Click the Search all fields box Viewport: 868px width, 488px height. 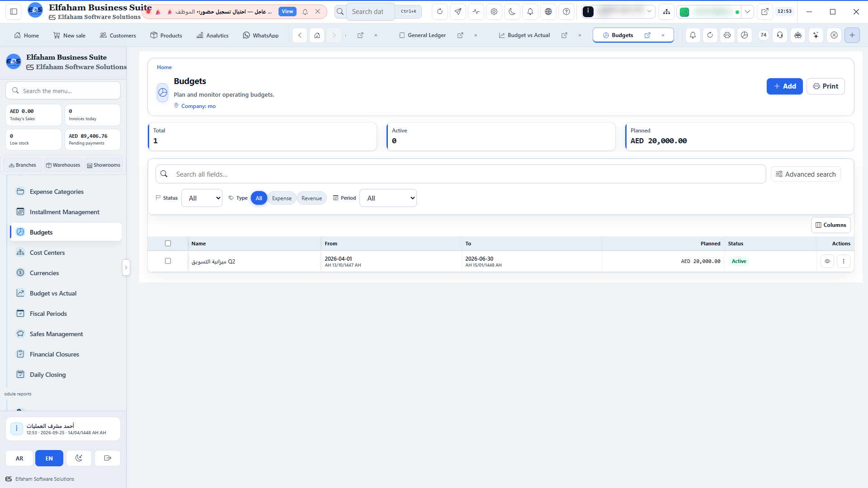coord(461,174)
